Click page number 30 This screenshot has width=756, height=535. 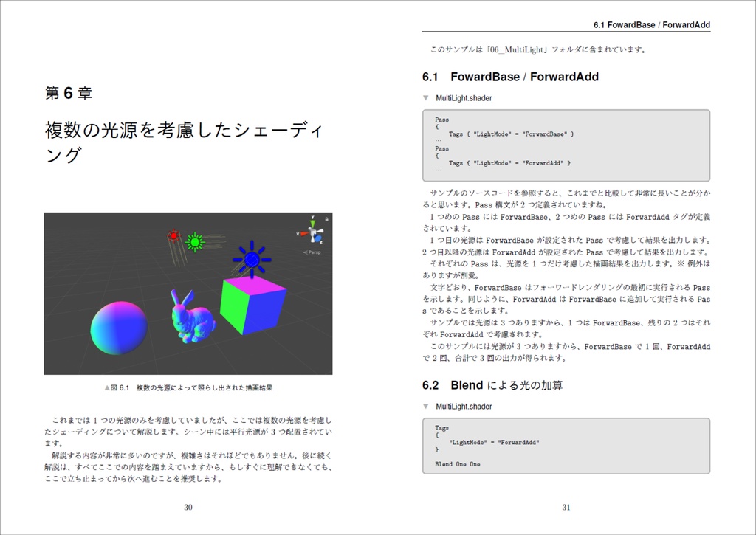tap(188, 507)
